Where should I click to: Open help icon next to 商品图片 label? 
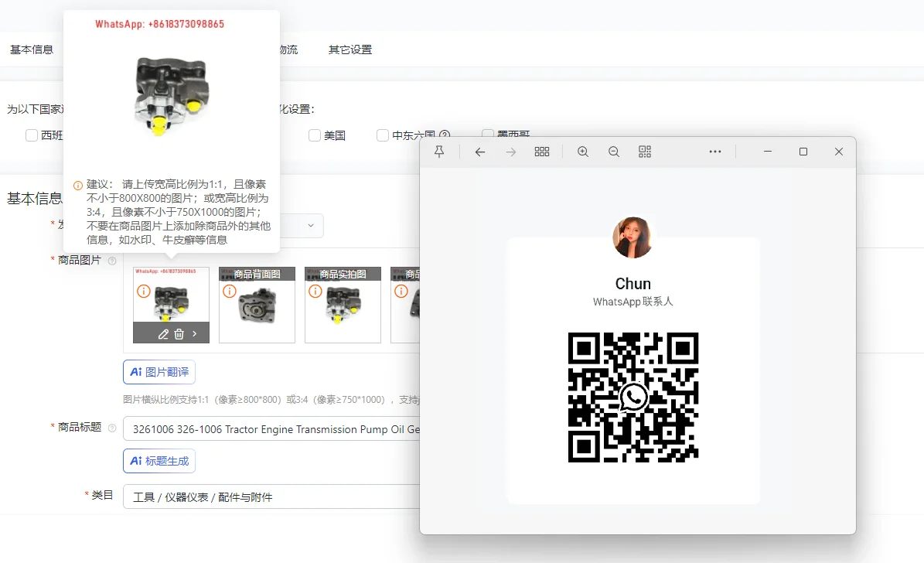tap(112, 261)
